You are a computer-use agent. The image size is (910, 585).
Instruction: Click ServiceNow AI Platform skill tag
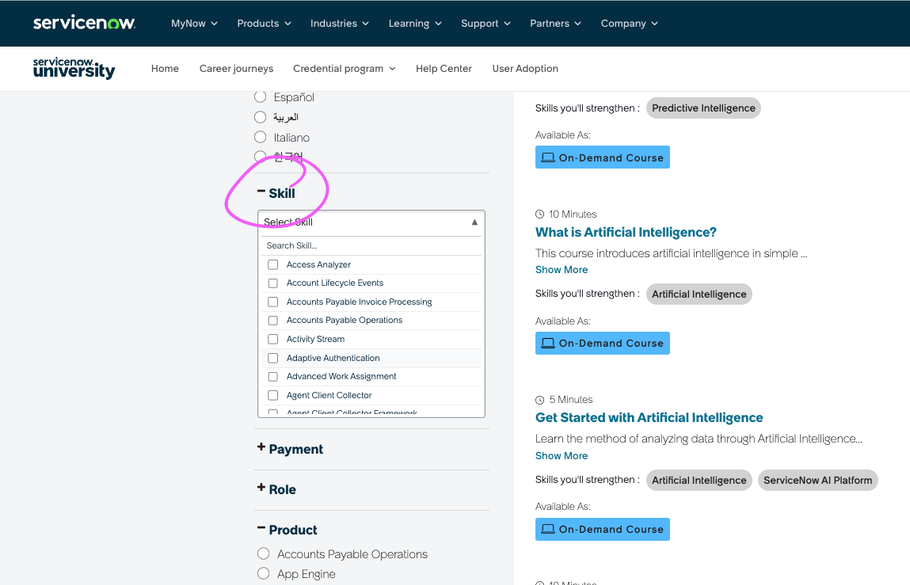[818, 480]
